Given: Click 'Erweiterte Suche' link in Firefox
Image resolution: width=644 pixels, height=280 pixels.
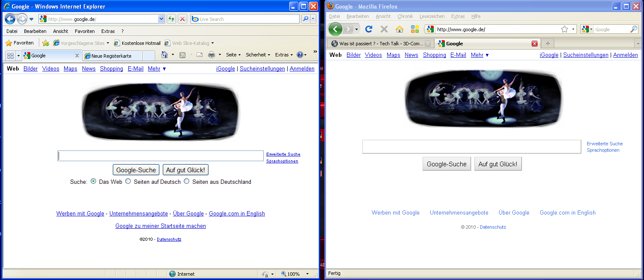Looking at the screenshot, I should (605, 144).
